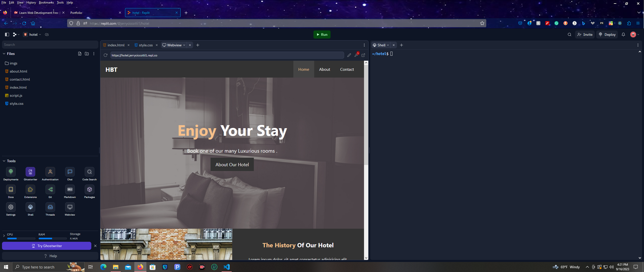Expand the CPU resources panel
Image resolution: width=644 pixels, height=272 pixels.
4,236
